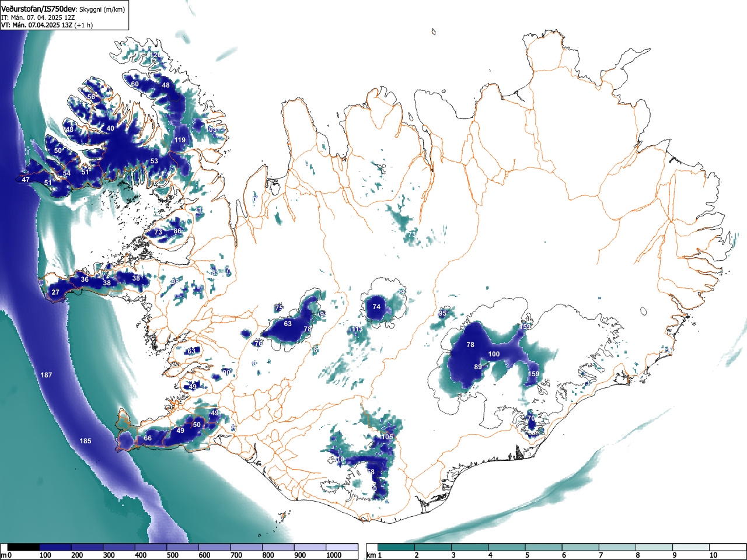The width and height of the screenshot is (747, 560).
Task: Click the 53 value in the Westfjords
Action: coord(154,161)
